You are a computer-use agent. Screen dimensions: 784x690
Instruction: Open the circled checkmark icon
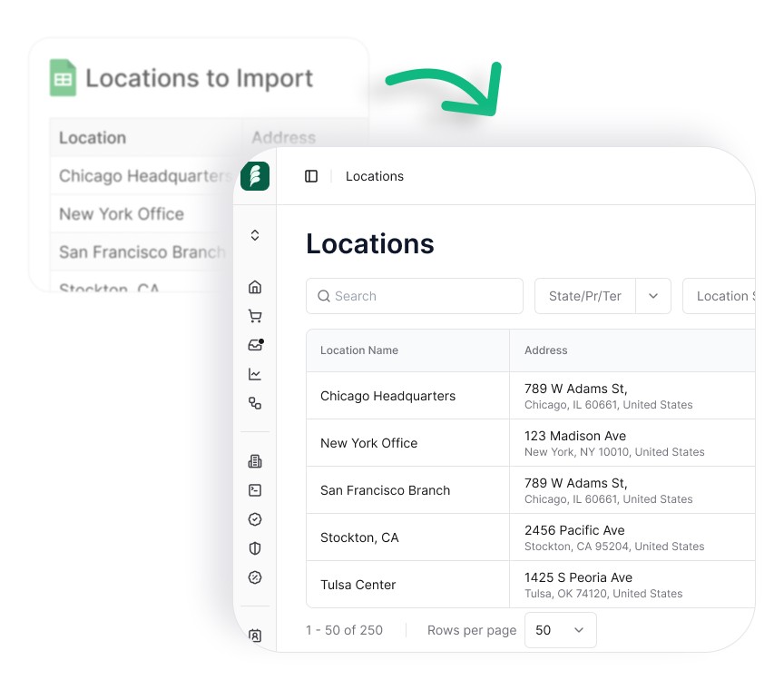click(255, 519)
